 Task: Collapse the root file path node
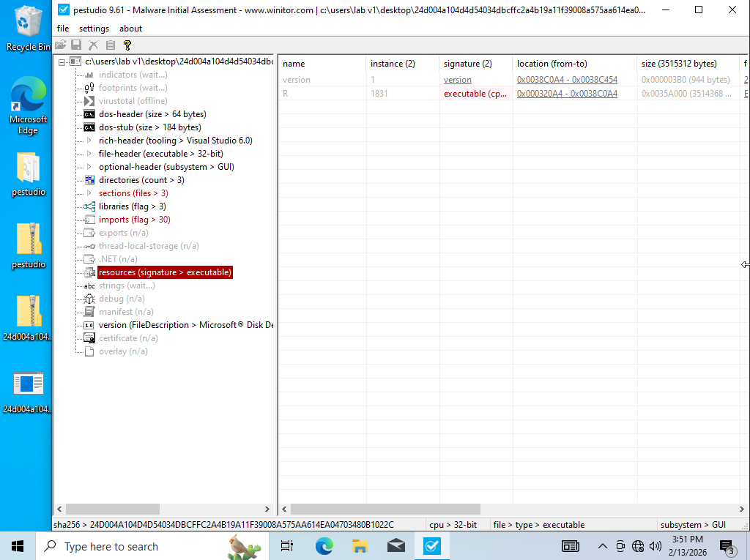point(62,62)
